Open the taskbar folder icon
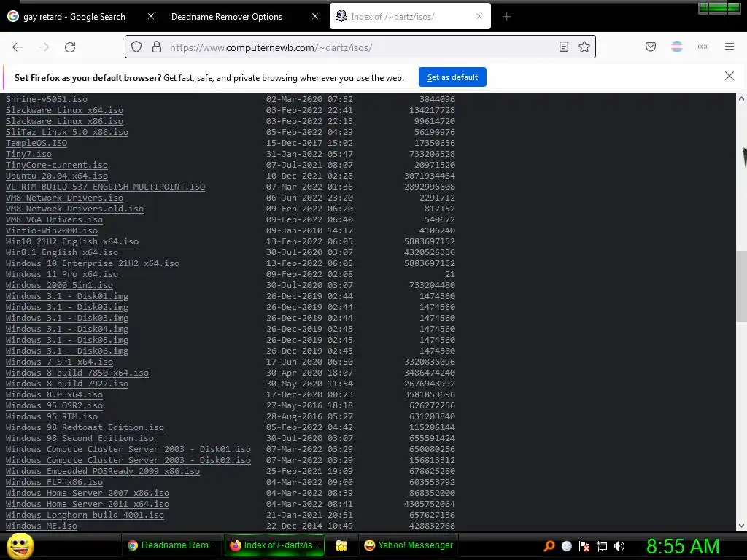747x560 pixels. click(x=341, y=545)
